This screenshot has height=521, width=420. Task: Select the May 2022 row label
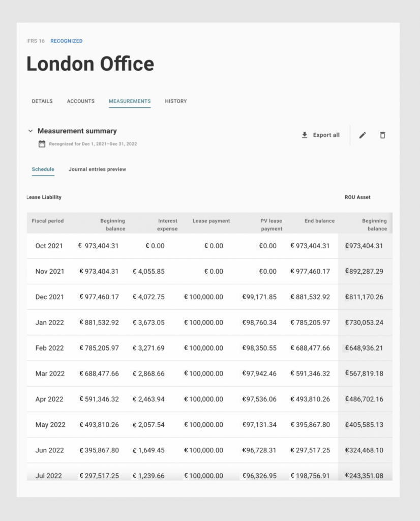[50, 425]
